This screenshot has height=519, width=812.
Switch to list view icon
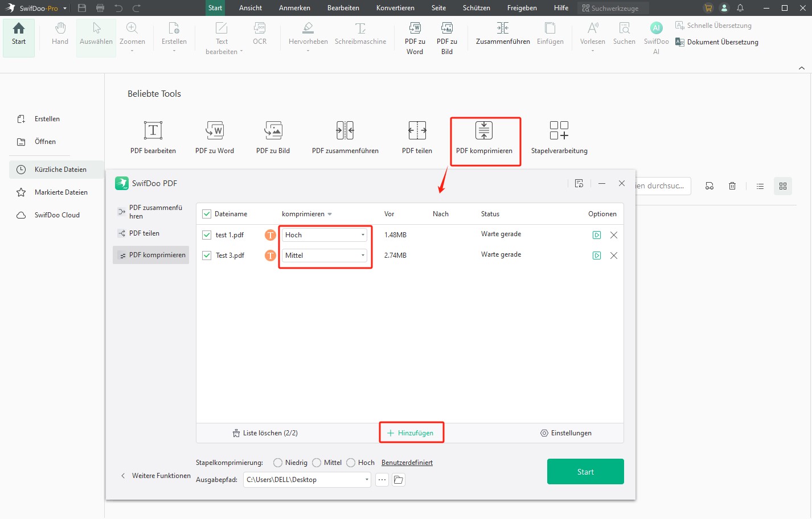pyautogui.click(x=760, y=186)
